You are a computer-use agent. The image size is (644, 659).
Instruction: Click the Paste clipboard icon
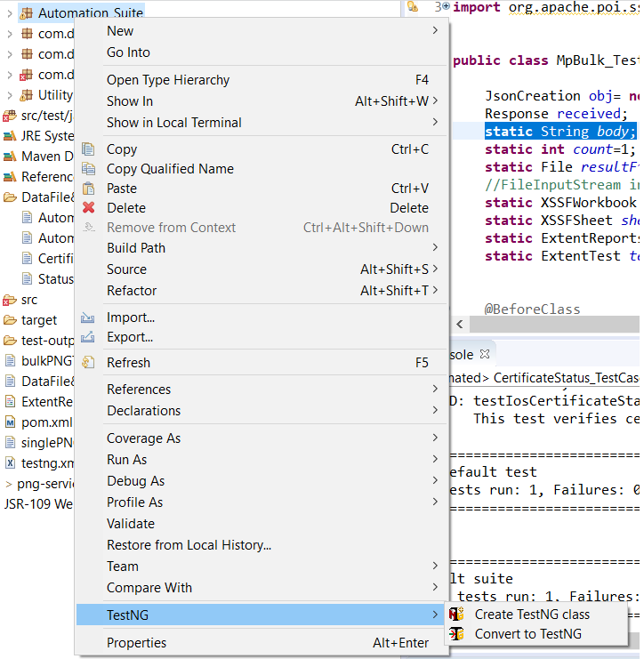pos(88,189)
